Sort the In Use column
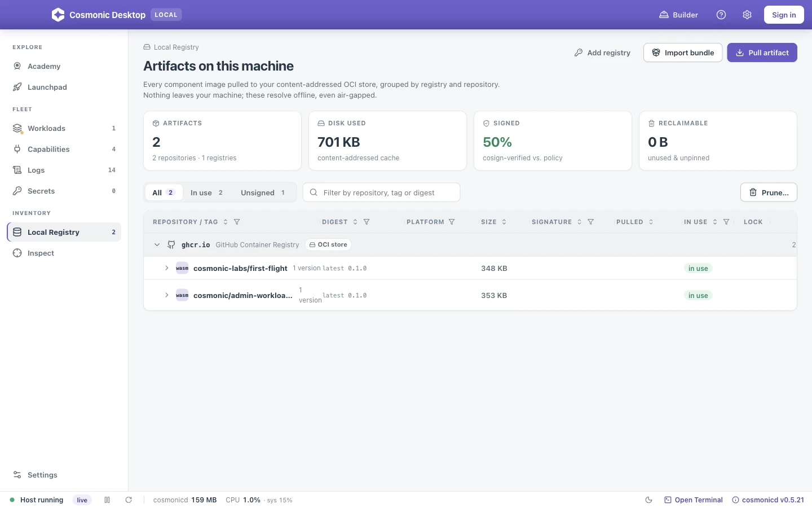812x508 pixels. pyautogui.click(x=715, y=222)
